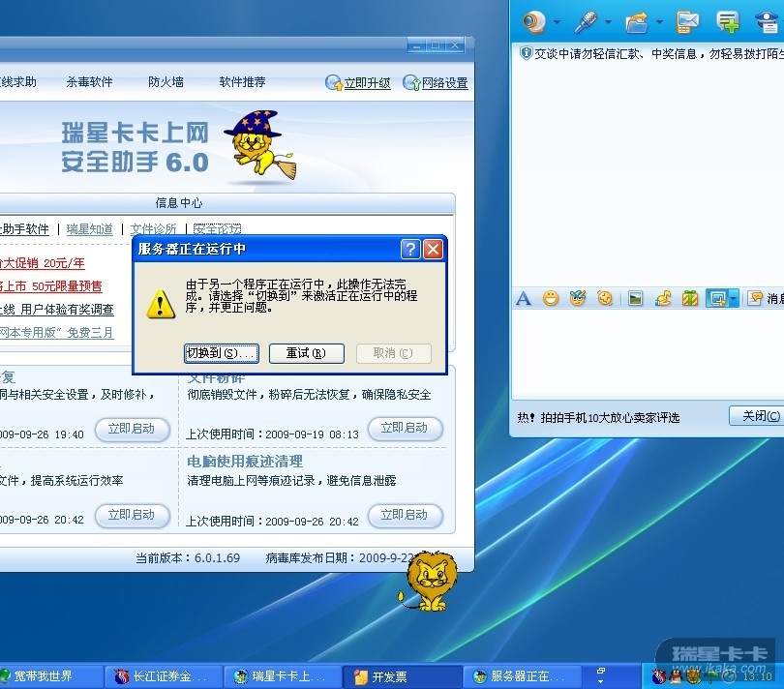Click the round clock icon in the tray
Screen dimensions: 784x689
[729, 676]
